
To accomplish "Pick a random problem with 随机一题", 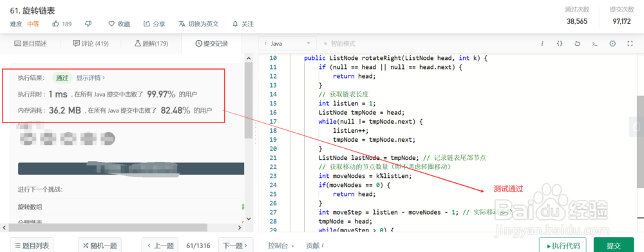I will click(99, 246).
